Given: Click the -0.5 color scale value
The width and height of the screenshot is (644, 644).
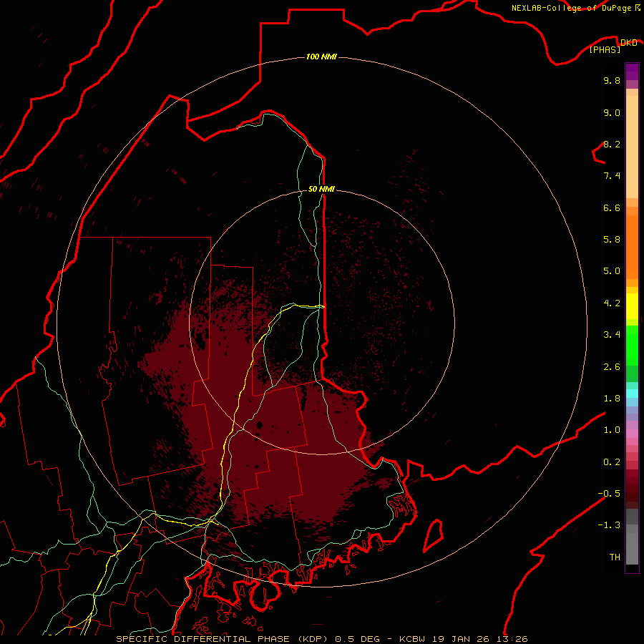Looking at the screenshot, I should [x=609, y=494].
